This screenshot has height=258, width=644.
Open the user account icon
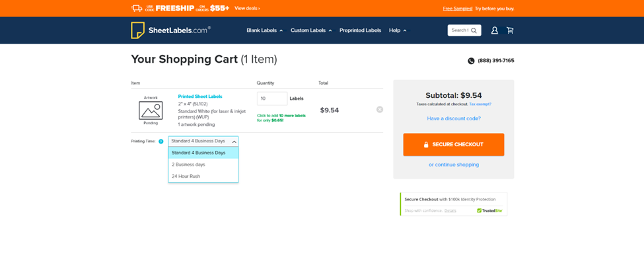click(495, 30)
